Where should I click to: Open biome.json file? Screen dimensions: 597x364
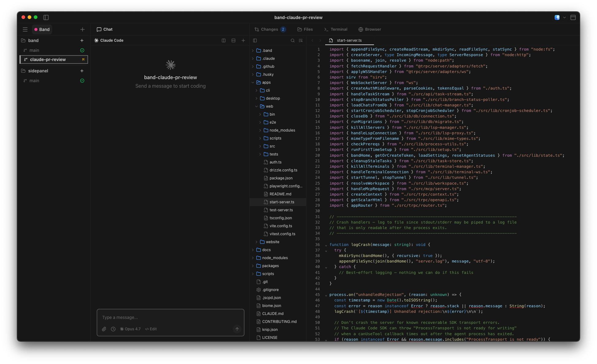click(278, 306)
